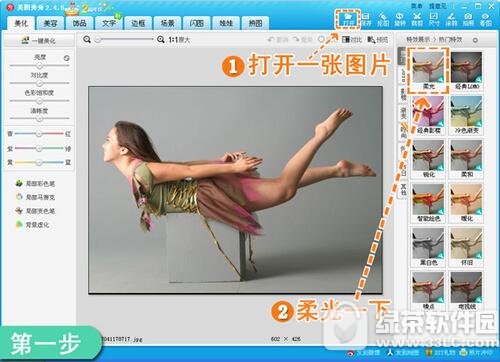Click the 亮度 brightness slider handle
The image size is (500, 362).
tap(39, 65)
